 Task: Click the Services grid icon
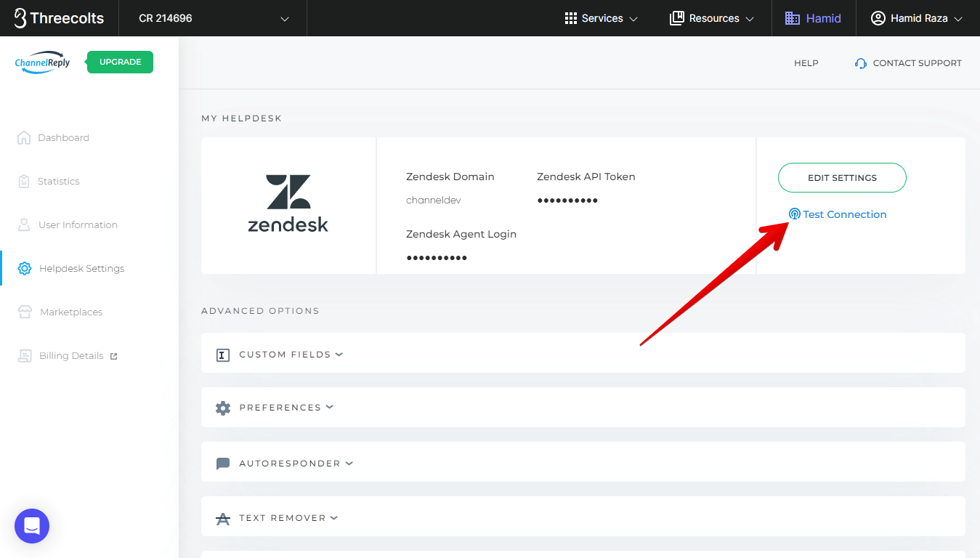tap(570, 18)
